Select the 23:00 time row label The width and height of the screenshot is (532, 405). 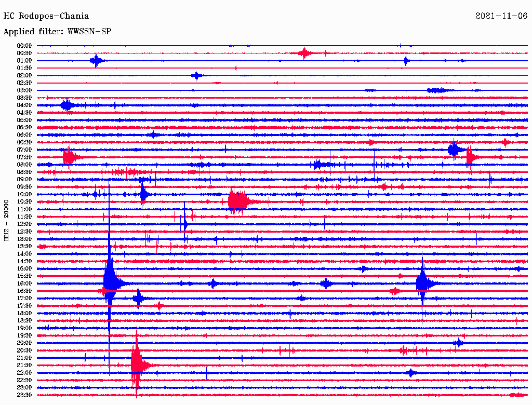pos(24,388)
